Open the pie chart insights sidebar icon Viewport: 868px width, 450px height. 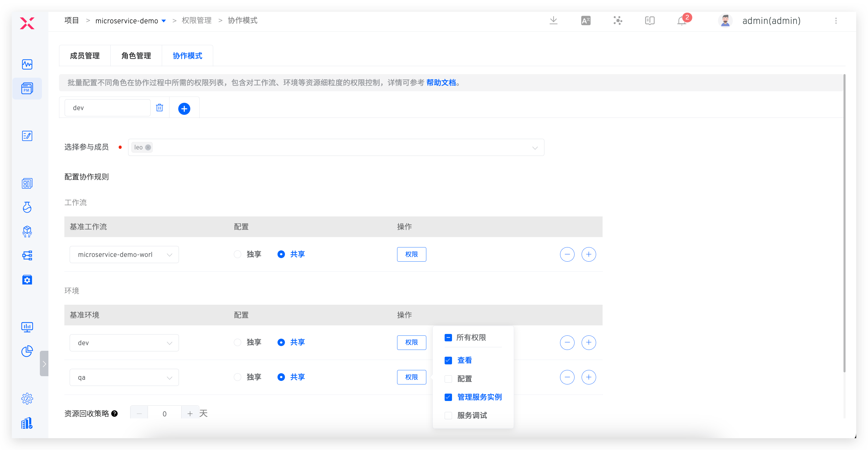27,351
